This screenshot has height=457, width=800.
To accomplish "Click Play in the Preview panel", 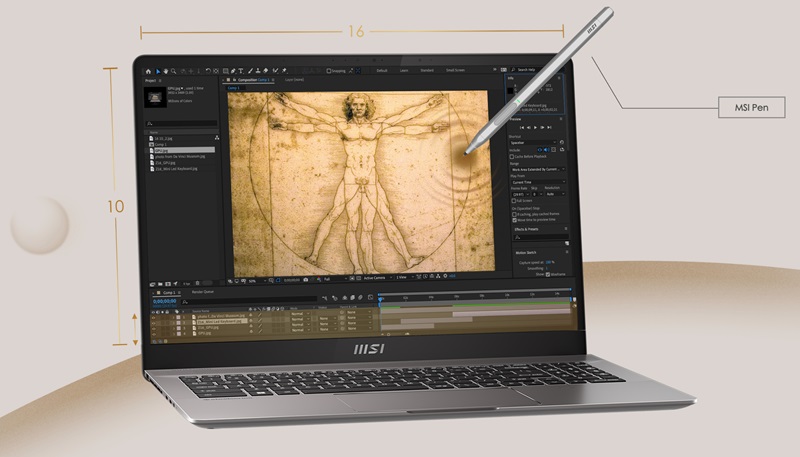I will coord(535,128).
